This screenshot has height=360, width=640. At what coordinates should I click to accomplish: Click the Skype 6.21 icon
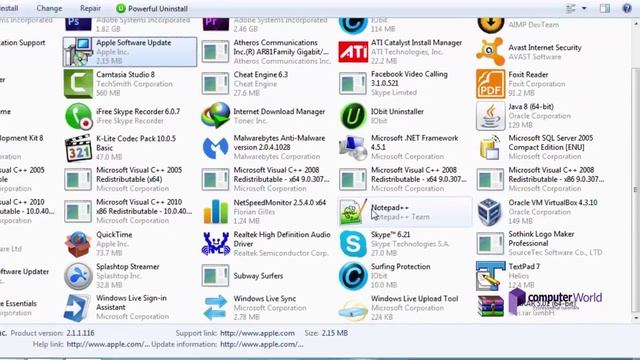pyautogui.click(x=353, y=244)
